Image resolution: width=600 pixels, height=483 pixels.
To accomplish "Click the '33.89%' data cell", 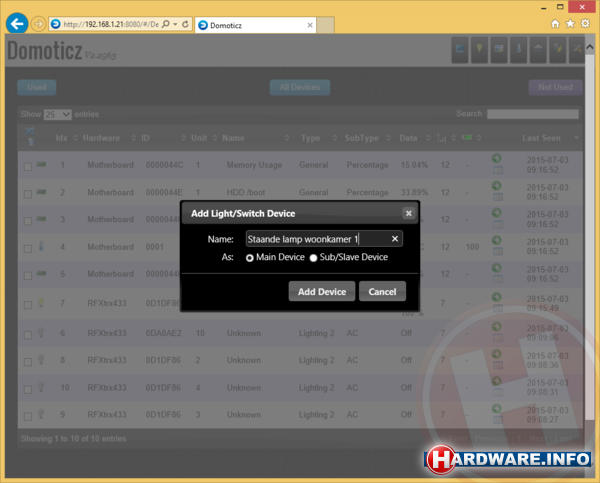I will click(414, 192).
